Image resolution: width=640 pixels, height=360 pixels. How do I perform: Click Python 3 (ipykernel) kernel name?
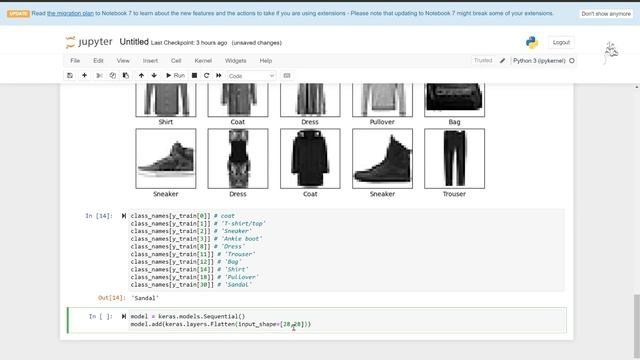539,60
